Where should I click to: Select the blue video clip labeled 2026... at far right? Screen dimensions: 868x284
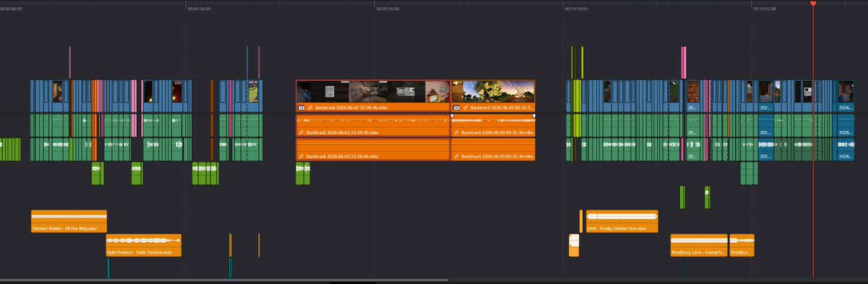tap(846, 95)
